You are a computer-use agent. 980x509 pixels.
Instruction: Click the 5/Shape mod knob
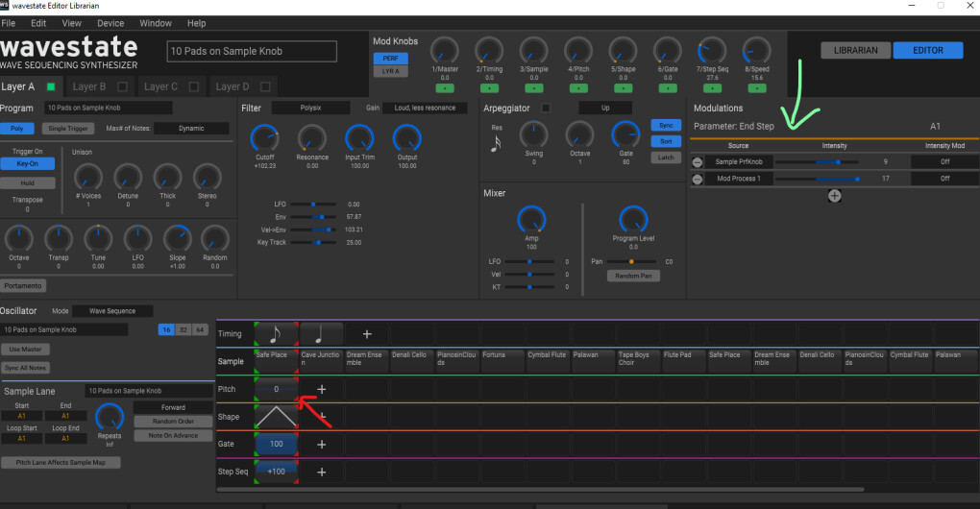pos(624,51)
